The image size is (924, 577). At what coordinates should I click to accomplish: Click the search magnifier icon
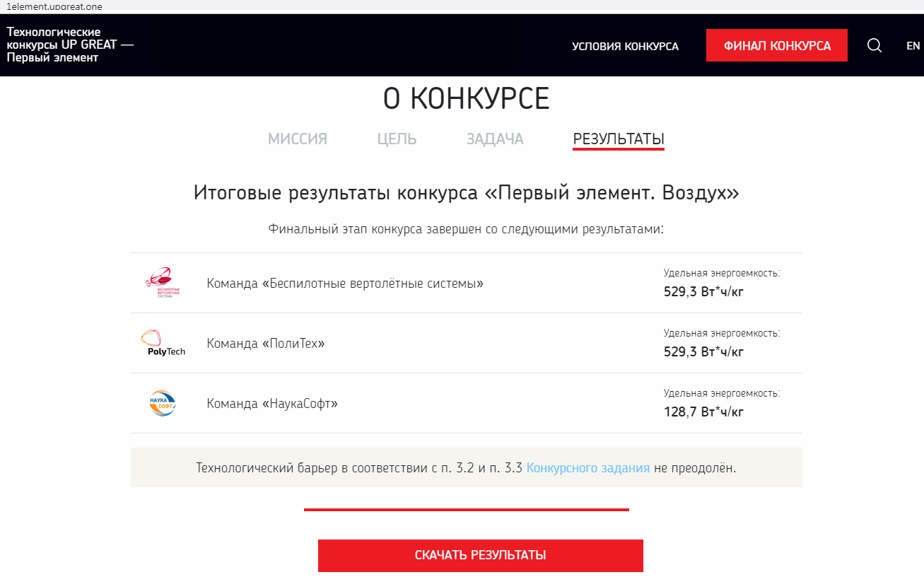875,46
